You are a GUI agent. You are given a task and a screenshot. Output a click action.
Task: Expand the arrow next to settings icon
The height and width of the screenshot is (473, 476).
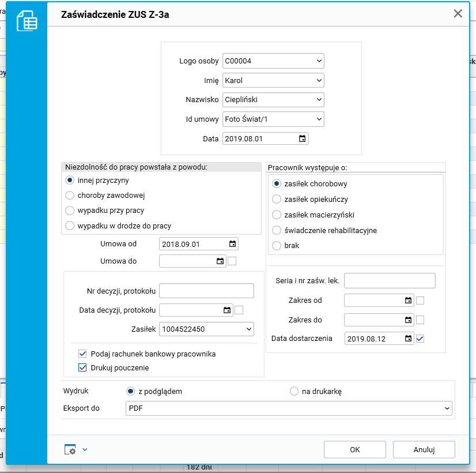click(85, 449)
